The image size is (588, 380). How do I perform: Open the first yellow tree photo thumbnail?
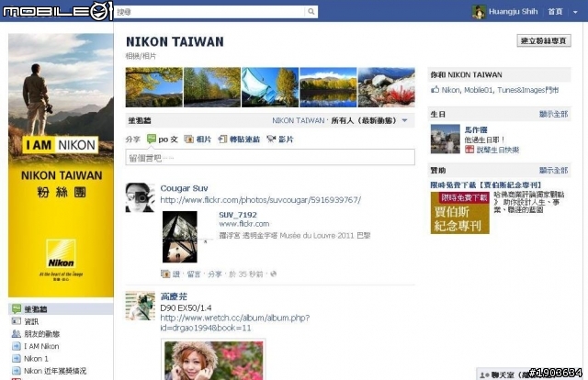pos(154,87)
